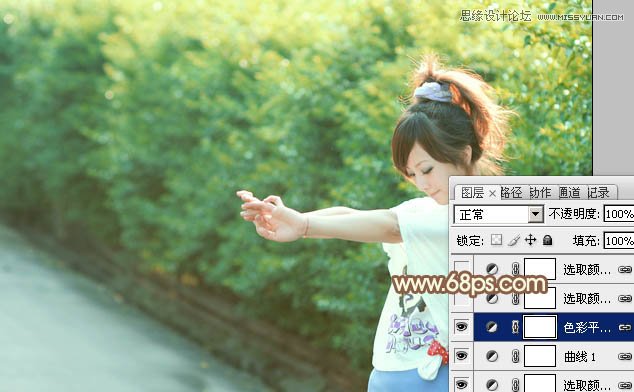Toggle lock image pixels brush icon
The image size is (634, 392).
[x=514, y=240]
